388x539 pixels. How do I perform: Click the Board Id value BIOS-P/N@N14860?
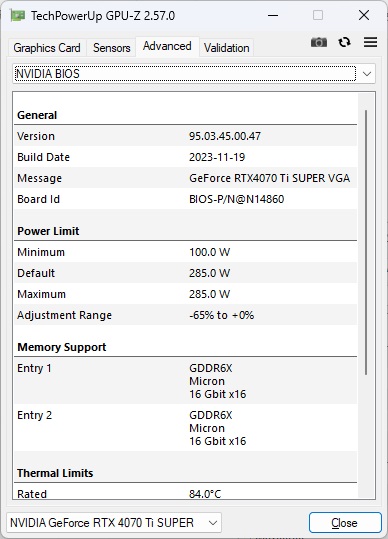click(236, 199)
